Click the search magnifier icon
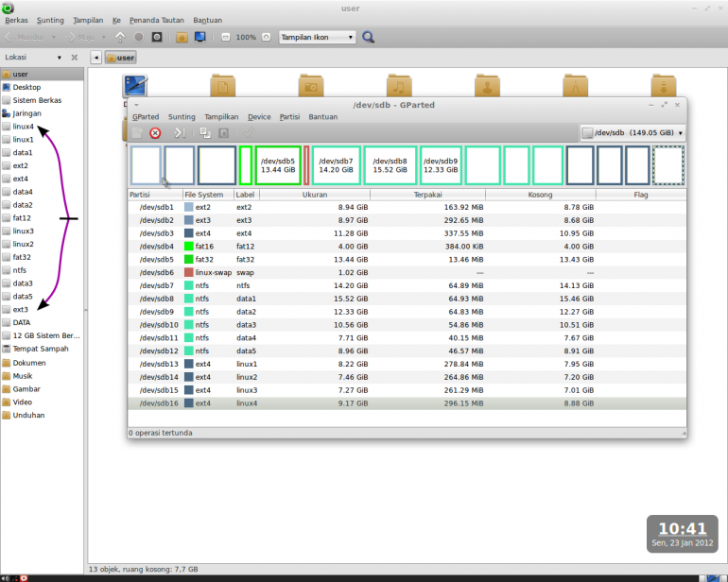This screenshot has height=582, width=728. [368, 37]
